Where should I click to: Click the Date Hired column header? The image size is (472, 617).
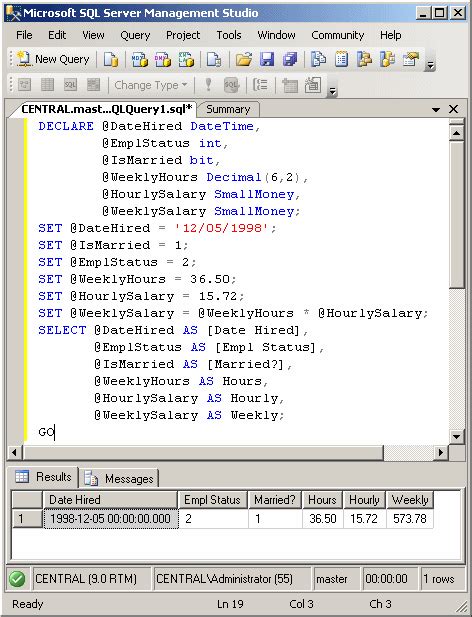coord(110,500)
